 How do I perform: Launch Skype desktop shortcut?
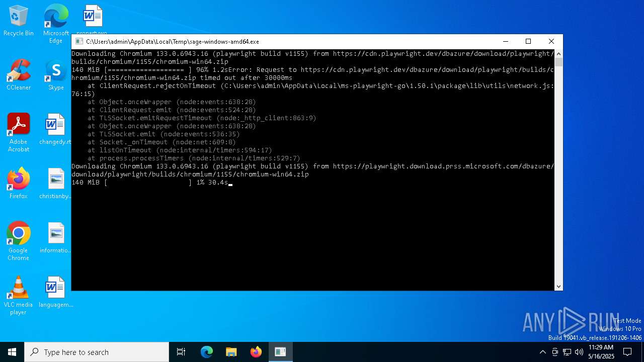[x=56, y=75]
